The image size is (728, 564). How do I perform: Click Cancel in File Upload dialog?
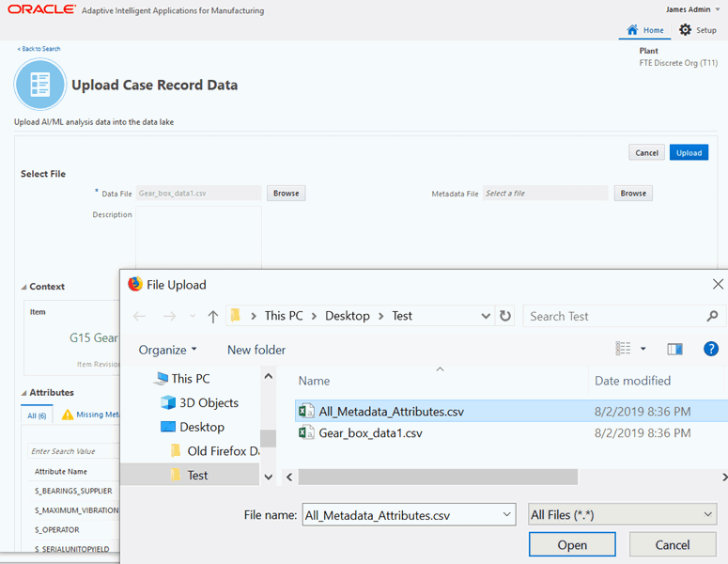coord(673,544)
